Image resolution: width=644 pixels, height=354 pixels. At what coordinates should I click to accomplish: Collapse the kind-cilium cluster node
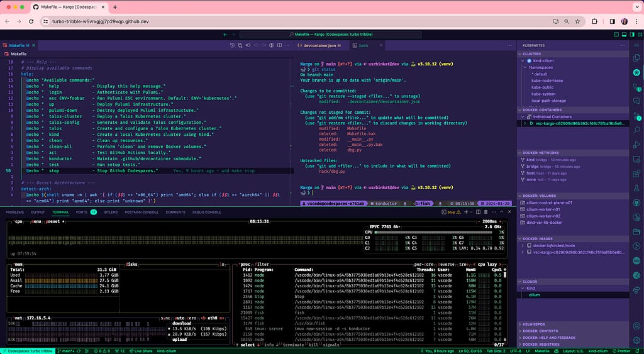[523, 61]
